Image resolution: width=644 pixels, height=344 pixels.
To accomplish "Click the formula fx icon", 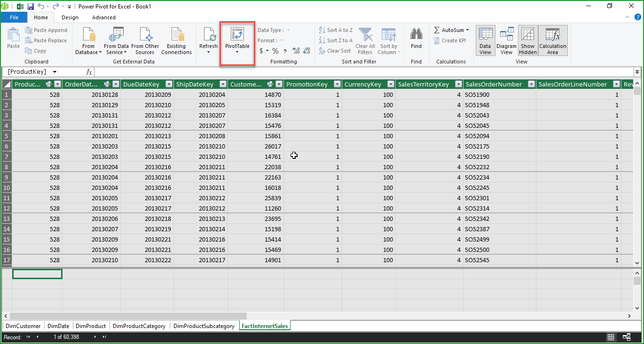I will click(x=89, y=72).
